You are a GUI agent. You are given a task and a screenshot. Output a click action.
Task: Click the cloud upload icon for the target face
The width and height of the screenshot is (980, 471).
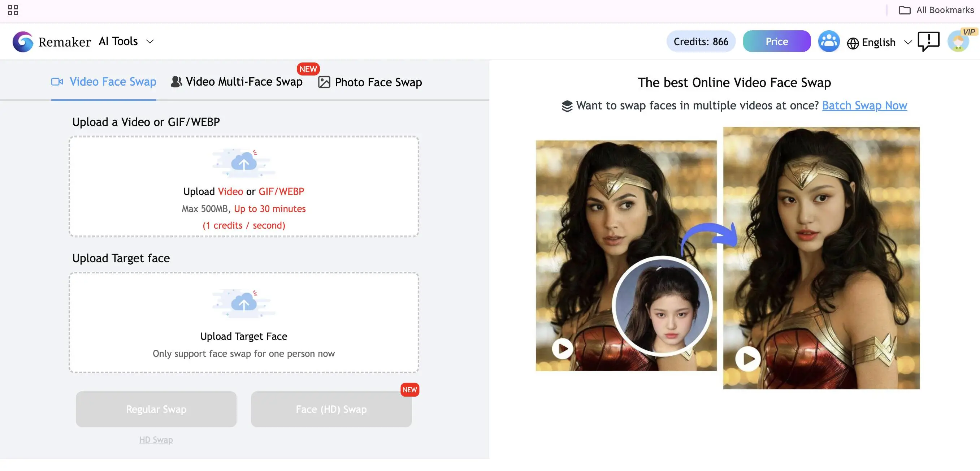(243, 304)
